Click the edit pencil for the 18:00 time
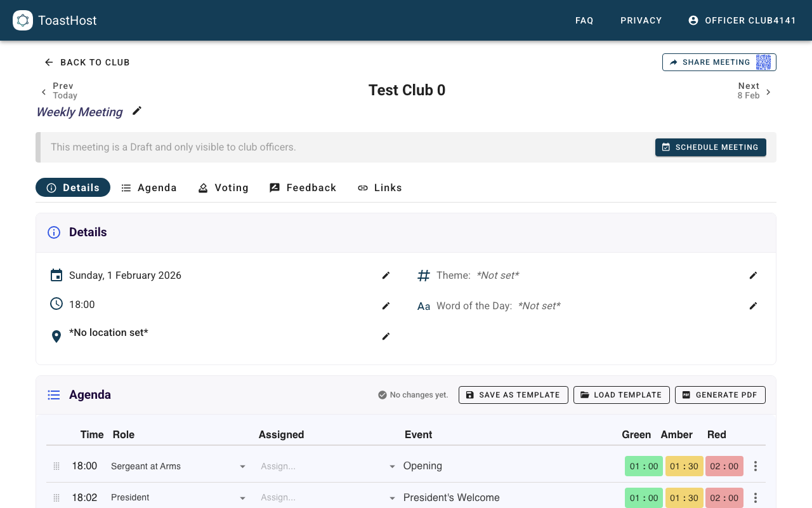The width and height of the screenshot is (812, 508). point(386,306)
